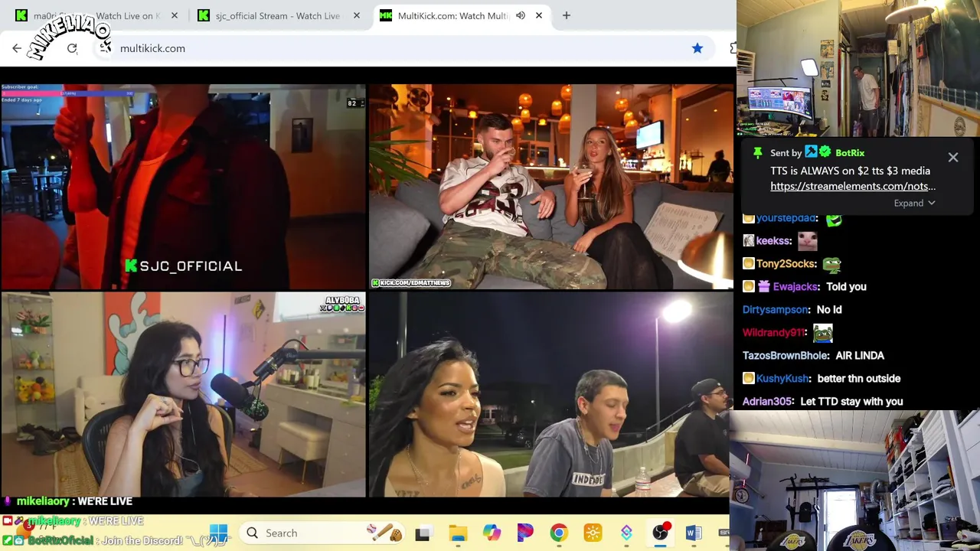
Task: Click the keekss emote in chat
Action: coord(807,240)
